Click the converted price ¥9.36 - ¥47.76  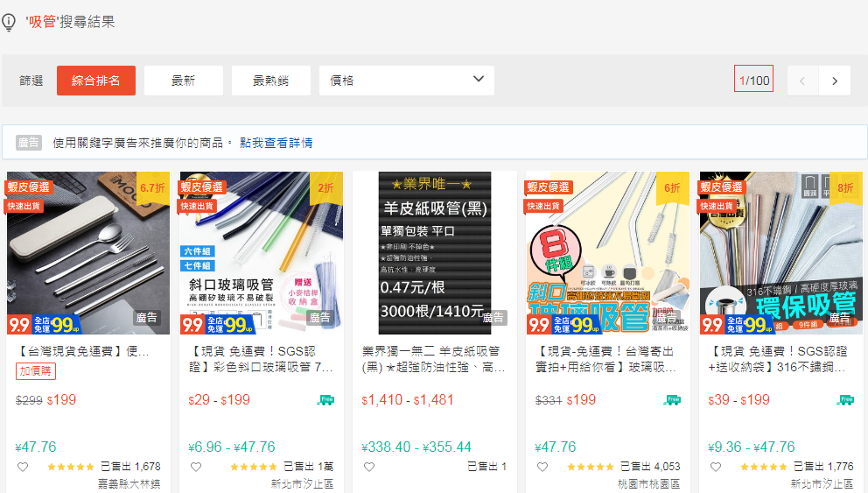[752, 447]
